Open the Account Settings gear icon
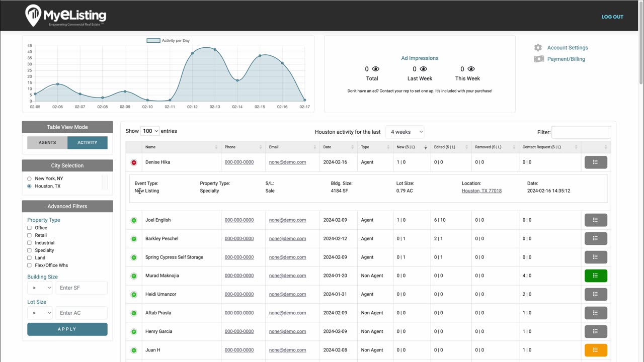The height and width of the screenshot is (362, 644). pos(538,48)
